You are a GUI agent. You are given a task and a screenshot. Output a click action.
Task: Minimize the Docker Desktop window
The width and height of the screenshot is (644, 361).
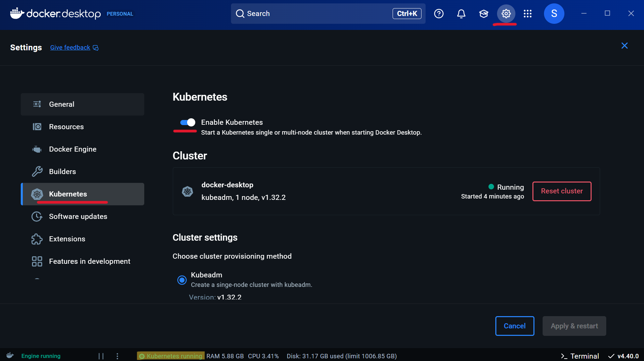coord(584,14)
